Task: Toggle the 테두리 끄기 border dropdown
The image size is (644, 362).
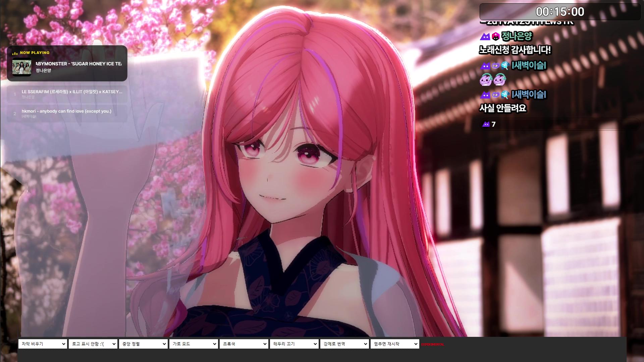Action: [x=294, y=344]
